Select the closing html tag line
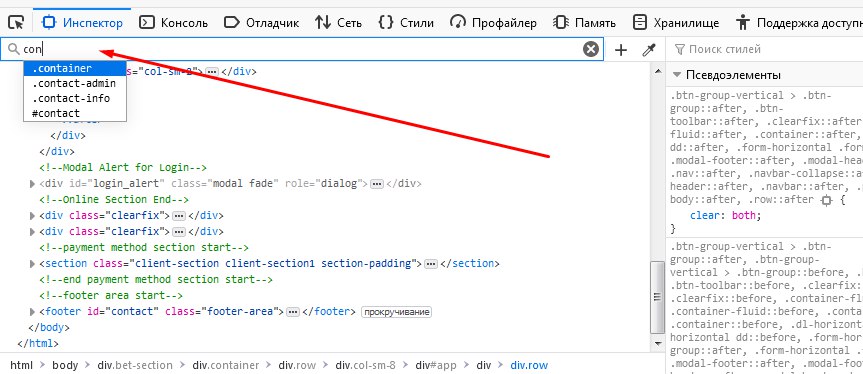This screenshot has height=374, width=863. 38,343
